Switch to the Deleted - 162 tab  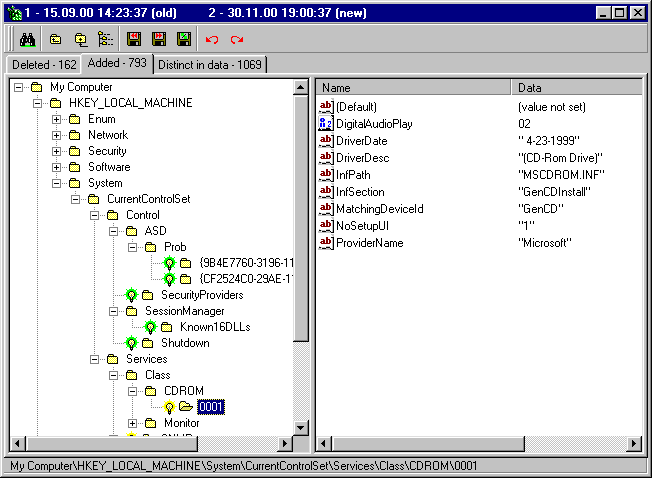pyautogui.click(x=44, y=64)
